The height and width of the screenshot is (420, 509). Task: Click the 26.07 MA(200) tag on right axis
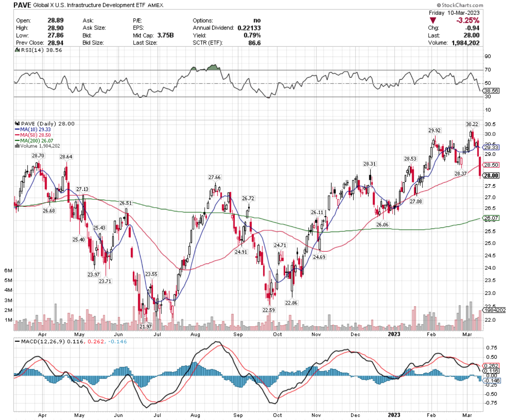[x=491, y=218]
